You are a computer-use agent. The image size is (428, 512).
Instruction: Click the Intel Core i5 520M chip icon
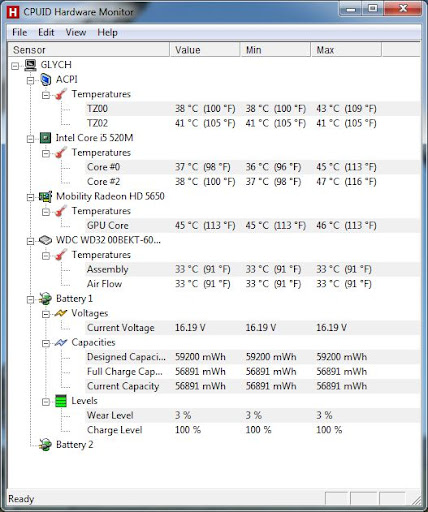pos(45,138)
